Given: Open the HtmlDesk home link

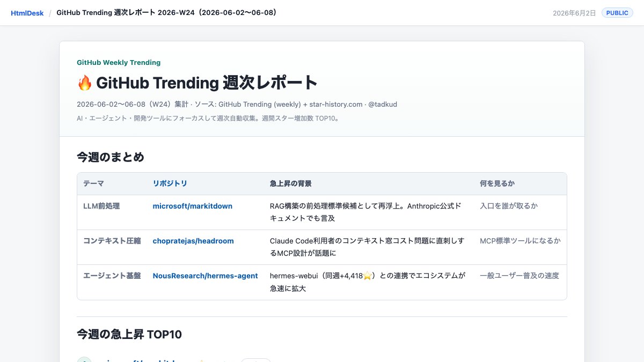Looking at the screenshot, I should click(x=26, y=12).
